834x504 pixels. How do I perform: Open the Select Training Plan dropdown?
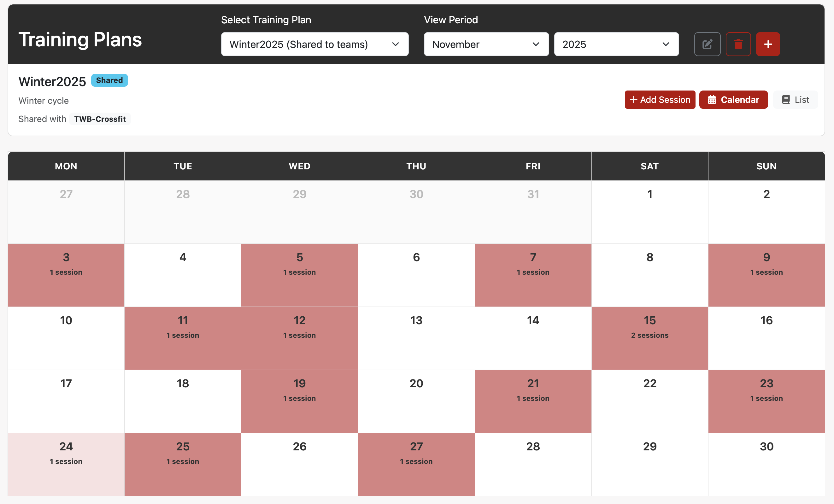[314, 44]
